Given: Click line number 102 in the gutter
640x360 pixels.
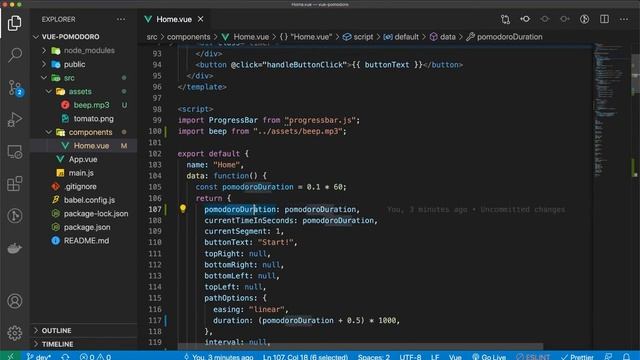Looking at the screenshot, I should [155, 153].
